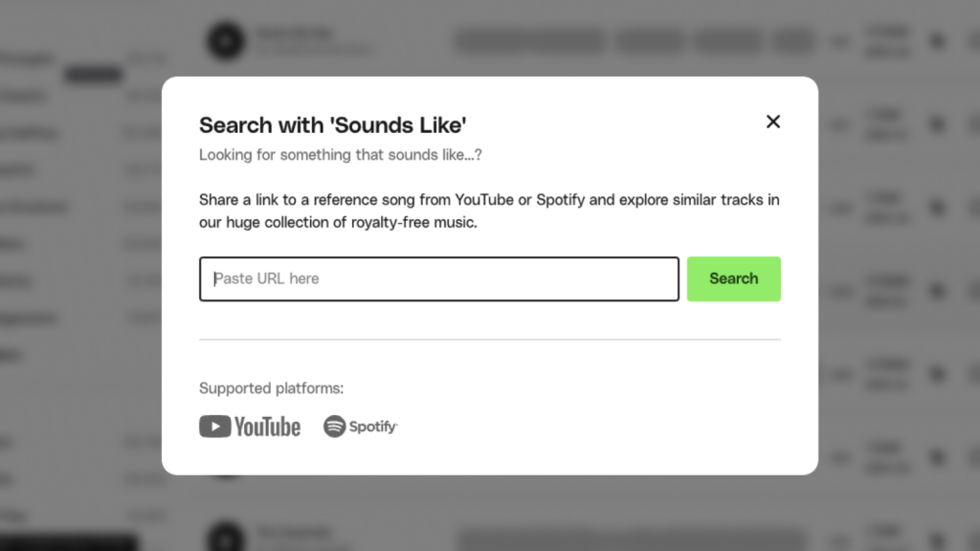Click the waveform bar on the top track row
The width and height of the screenshot is (980, 551).
coord(528,41)
